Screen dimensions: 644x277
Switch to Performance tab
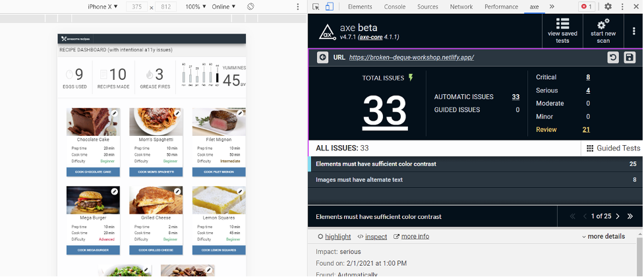pos(501,7)
